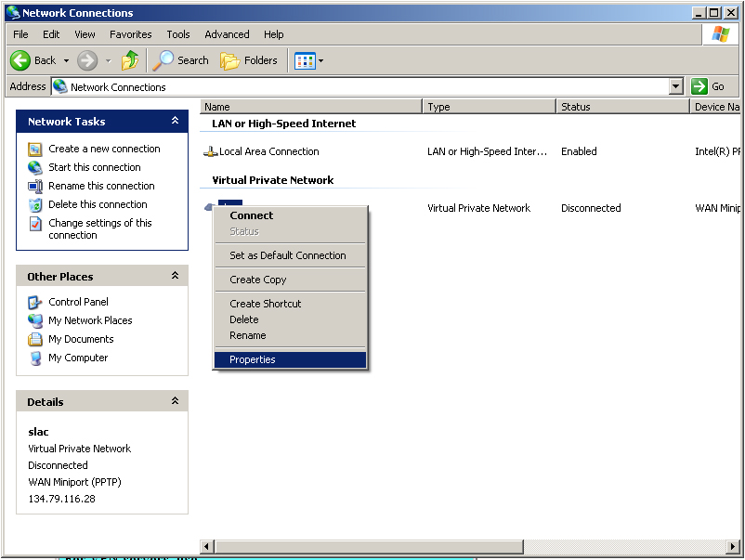The image size is (745, 560).
Task: Click the Delete this connection icon
Action: coord(34,204)
